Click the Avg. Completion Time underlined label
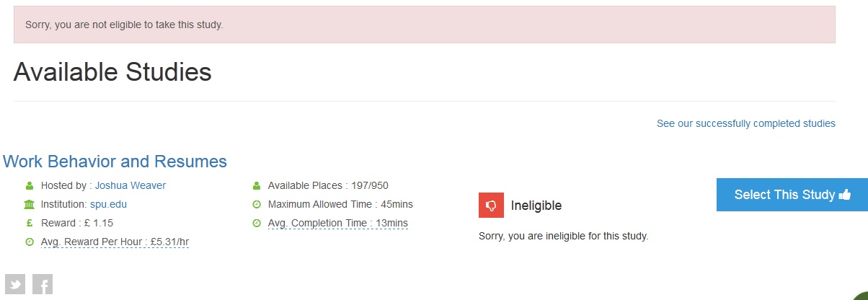The height and width of the screenshot is (300, 868). 337,223
